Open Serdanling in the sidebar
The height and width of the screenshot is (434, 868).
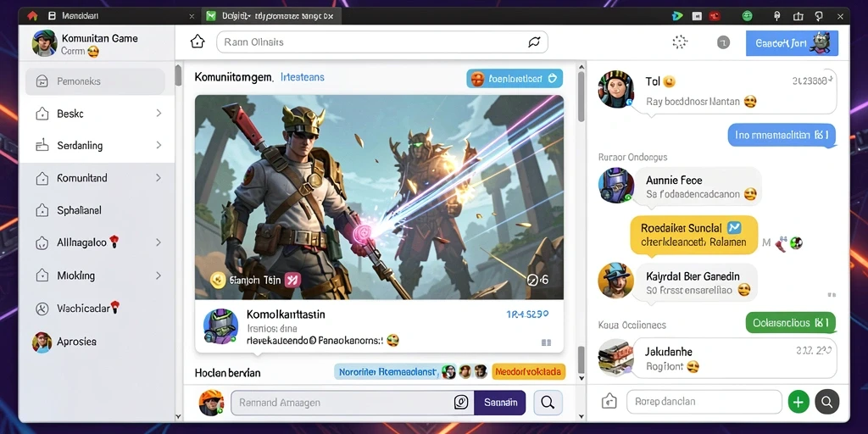pos(79,146)
